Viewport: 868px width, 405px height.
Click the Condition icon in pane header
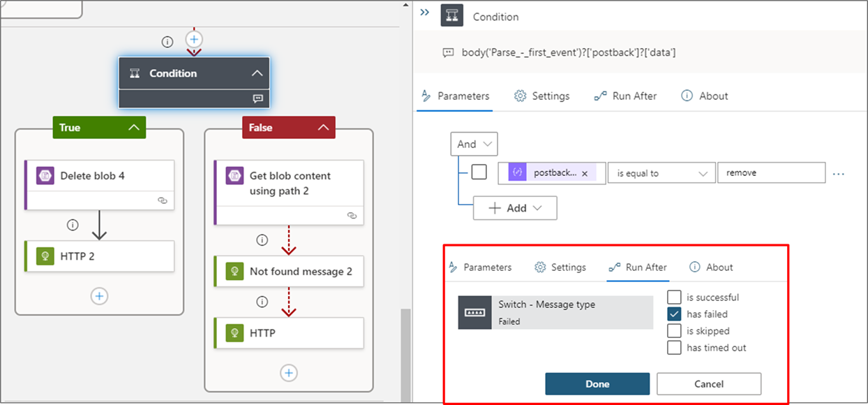click(452, 16)
